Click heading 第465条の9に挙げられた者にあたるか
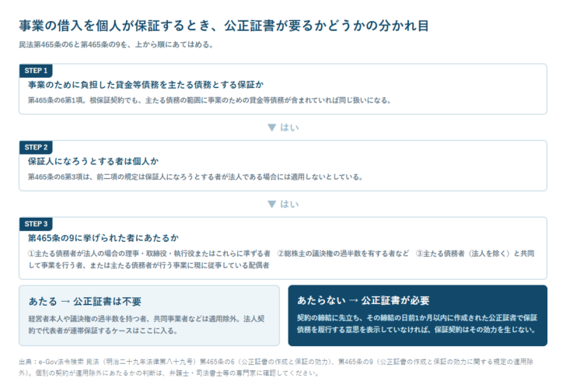The height and width of the screenshot is (392, 566). pos(103,238)
